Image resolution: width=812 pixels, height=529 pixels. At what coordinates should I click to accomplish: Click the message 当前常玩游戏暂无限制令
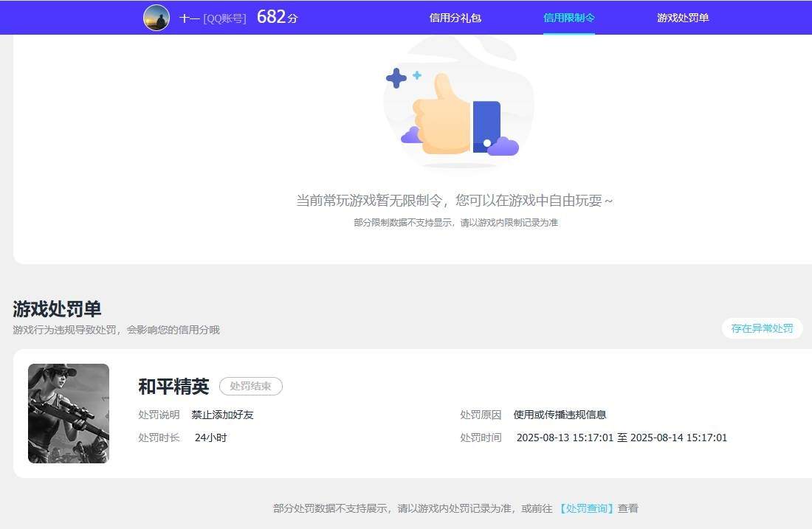(454, 201)
